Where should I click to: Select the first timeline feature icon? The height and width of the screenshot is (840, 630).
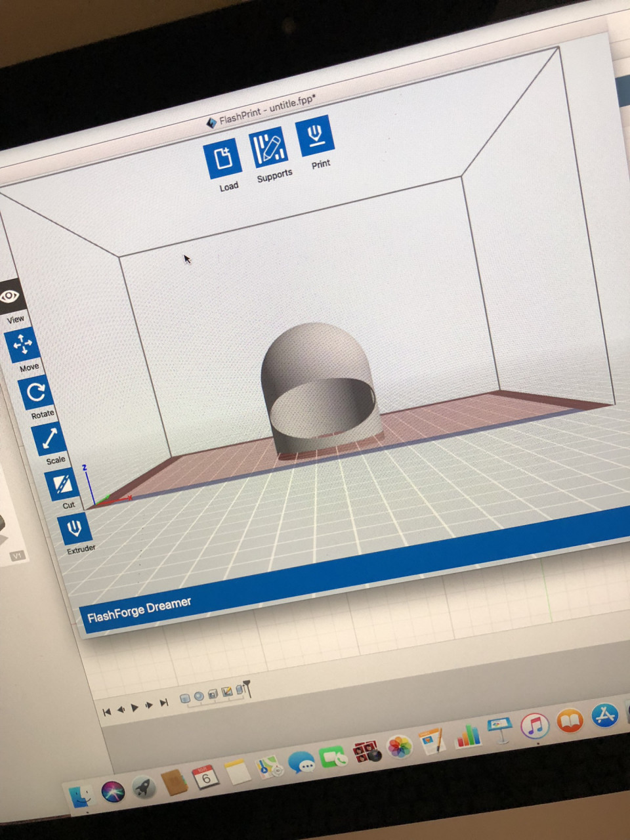click(x=185, y=699)
